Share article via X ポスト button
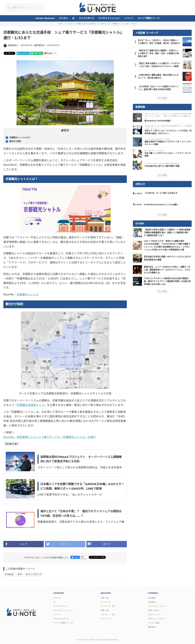This screenshot has height=644, width=195. [x=9, y=53]
